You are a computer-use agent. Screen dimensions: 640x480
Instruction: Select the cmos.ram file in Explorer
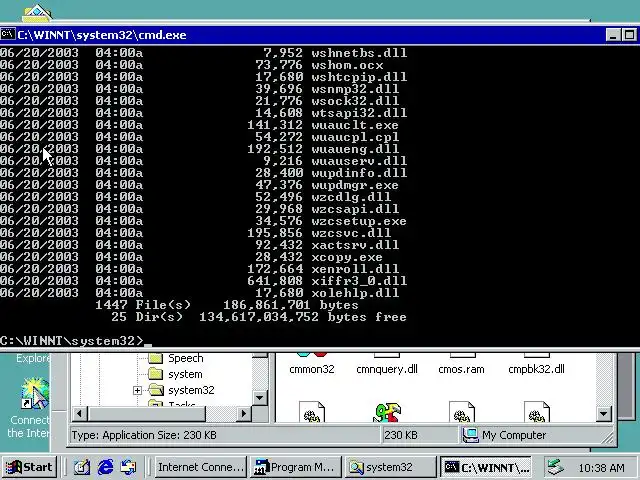(462, 369)
